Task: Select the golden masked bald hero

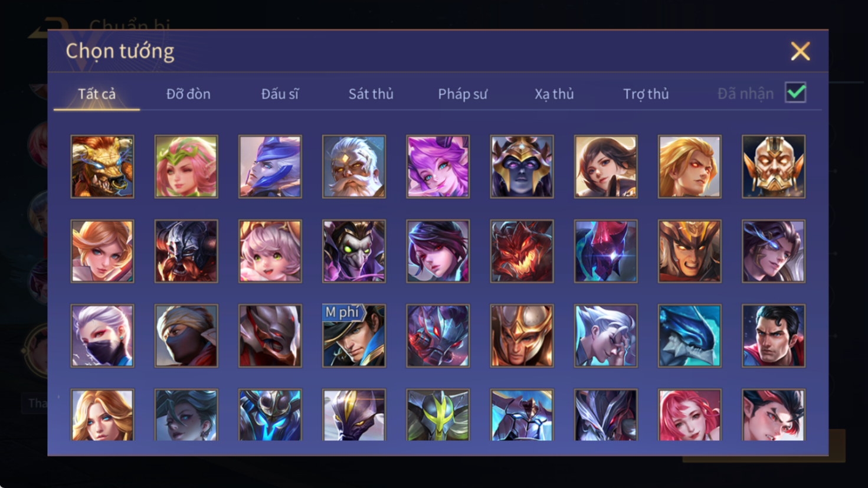Action: 774,166
